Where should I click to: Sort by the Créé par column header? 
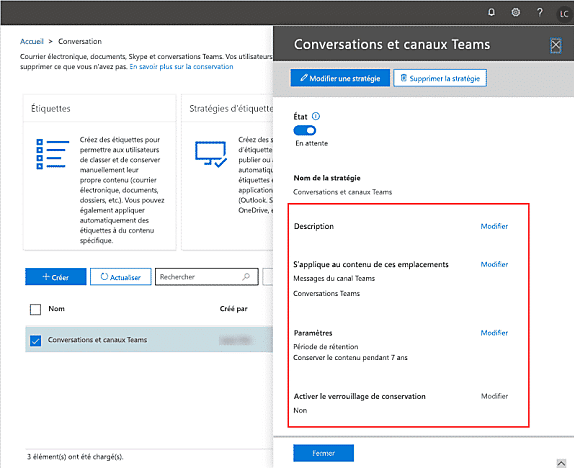pyautogui.click(x=234, y=309)
